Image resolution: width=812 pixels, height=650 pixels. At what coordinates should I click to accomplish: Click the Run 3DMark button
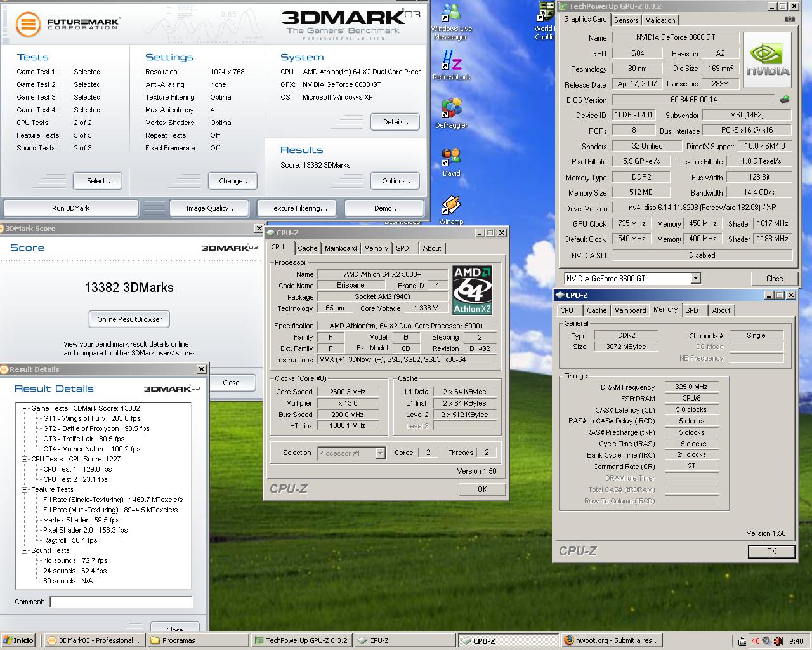point(70,208)
